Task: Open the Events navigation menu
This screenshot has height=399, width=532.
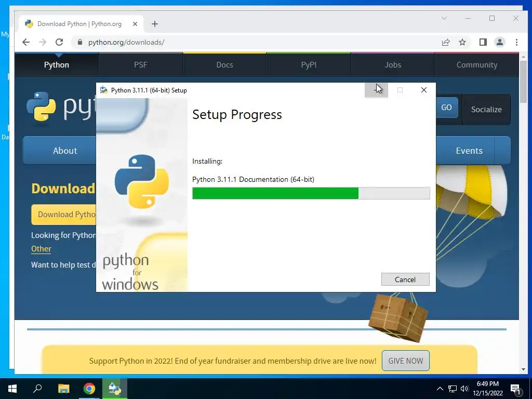Action: point(469,150)
